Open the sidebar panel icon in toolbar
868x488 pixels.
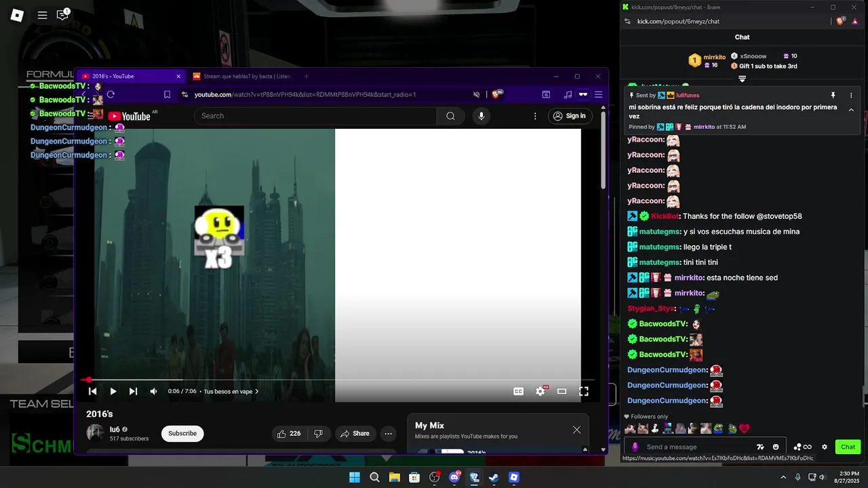546,94
